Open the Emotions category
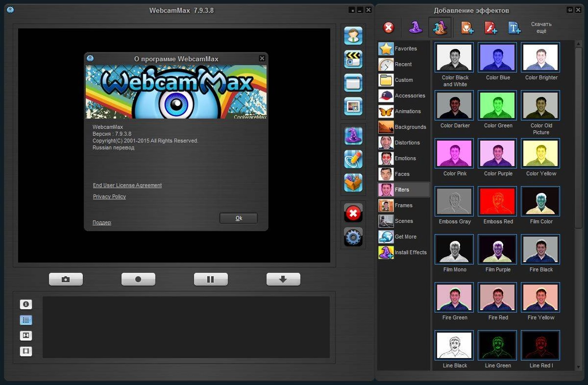Image resolution: width=588 pixels, height=385 pixels. click(404, 158)
